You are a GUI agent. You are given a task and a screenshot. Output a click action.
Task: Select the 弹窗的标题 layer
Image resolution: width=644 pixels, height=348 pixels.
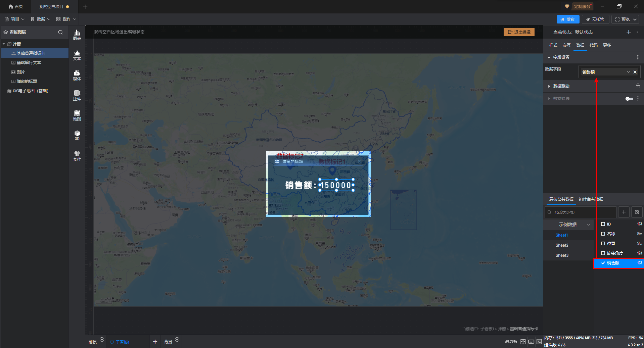(35, 82)
